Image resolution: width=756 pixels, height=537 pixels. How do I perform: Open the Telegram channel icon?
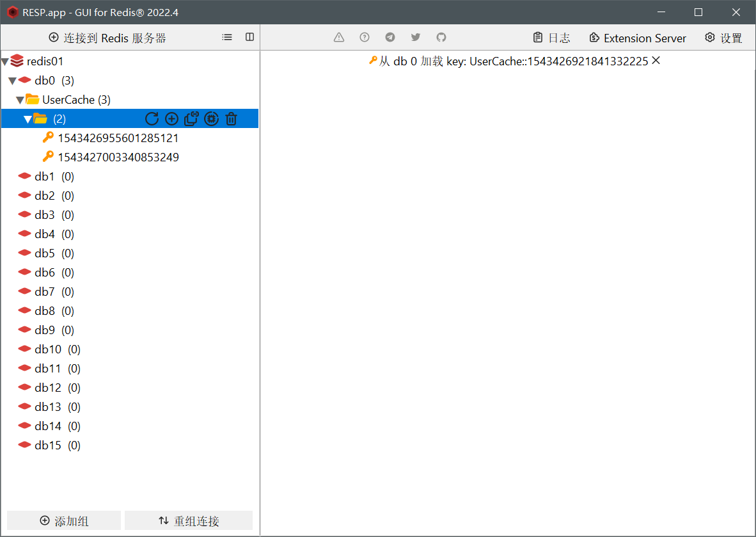coord(390,37)
